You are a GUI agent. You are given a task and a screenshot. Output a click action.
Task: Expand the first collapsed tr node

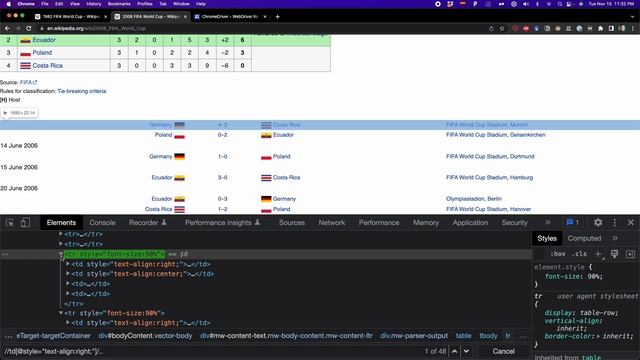(61, 234)
